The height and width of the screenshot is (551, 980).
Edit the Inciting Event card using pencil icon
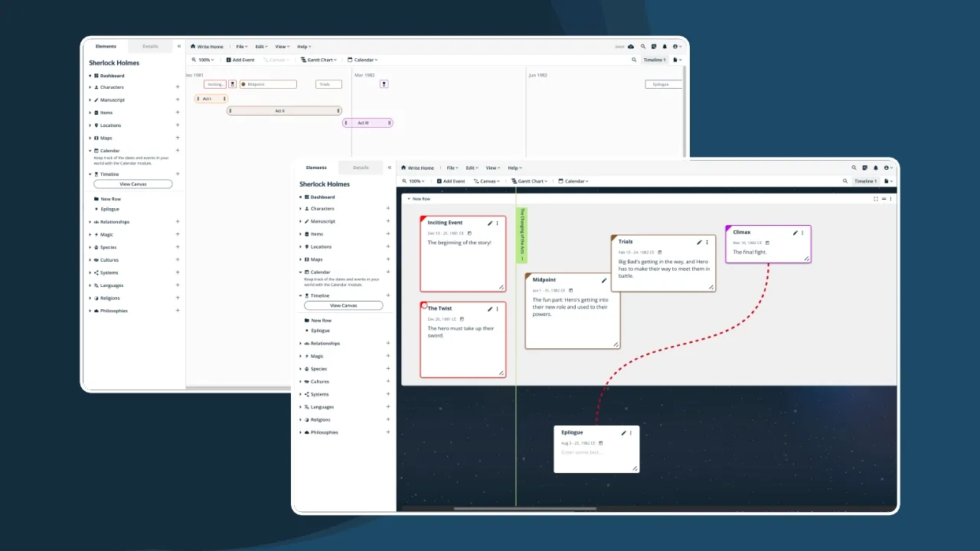pyautogui.click(x=491, y=223)
